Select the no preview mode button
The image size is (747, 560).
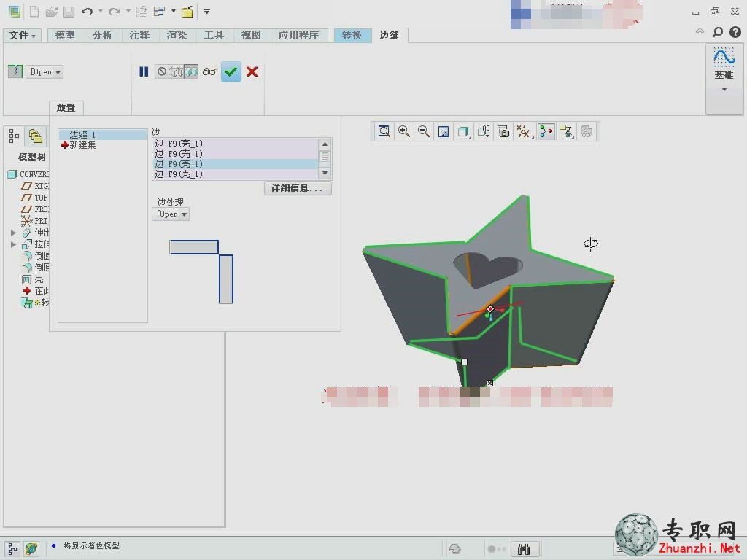pos(162,71)
